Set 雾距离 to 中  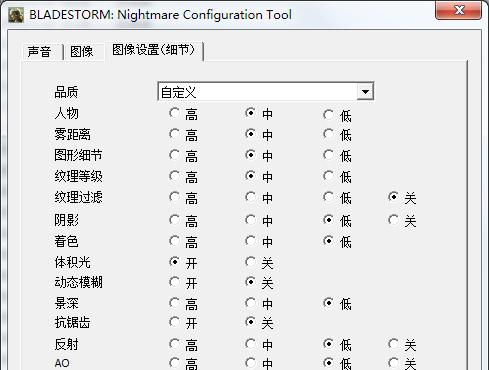pos(250,134)
